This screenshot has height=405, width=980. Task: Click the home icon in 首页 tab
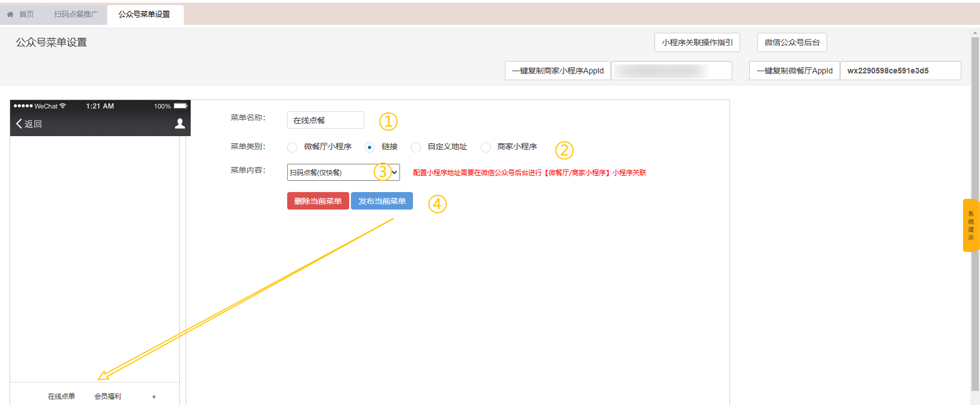click(x=10, y=14)
